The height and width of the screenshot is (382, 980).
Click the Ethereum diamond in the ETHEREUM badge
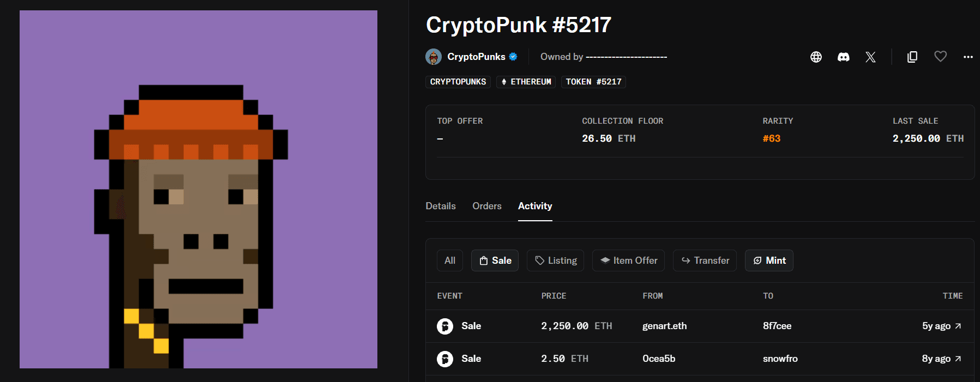coord(504,82)
